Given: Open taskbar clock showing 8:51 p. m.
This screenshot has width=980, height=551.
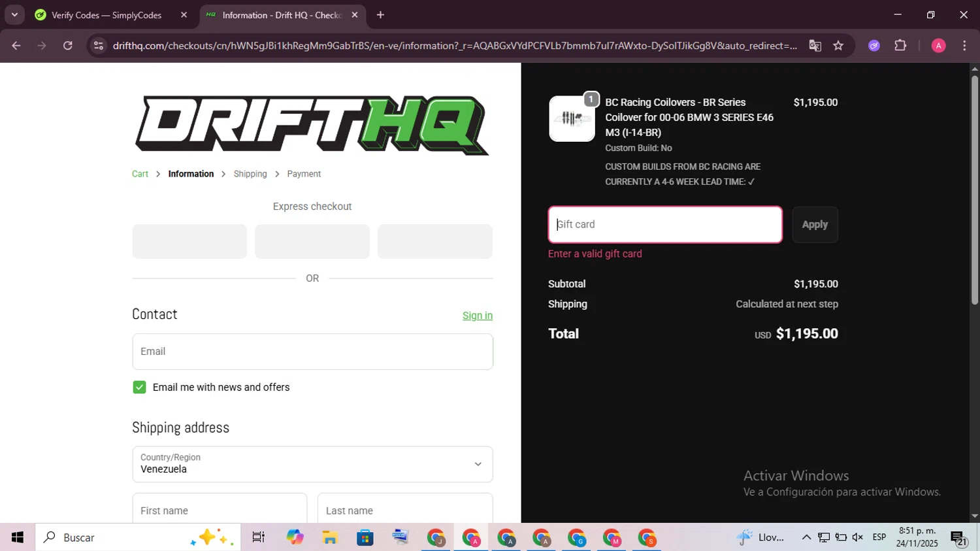Looking at the screenshot, I should [x=917, y=537].
